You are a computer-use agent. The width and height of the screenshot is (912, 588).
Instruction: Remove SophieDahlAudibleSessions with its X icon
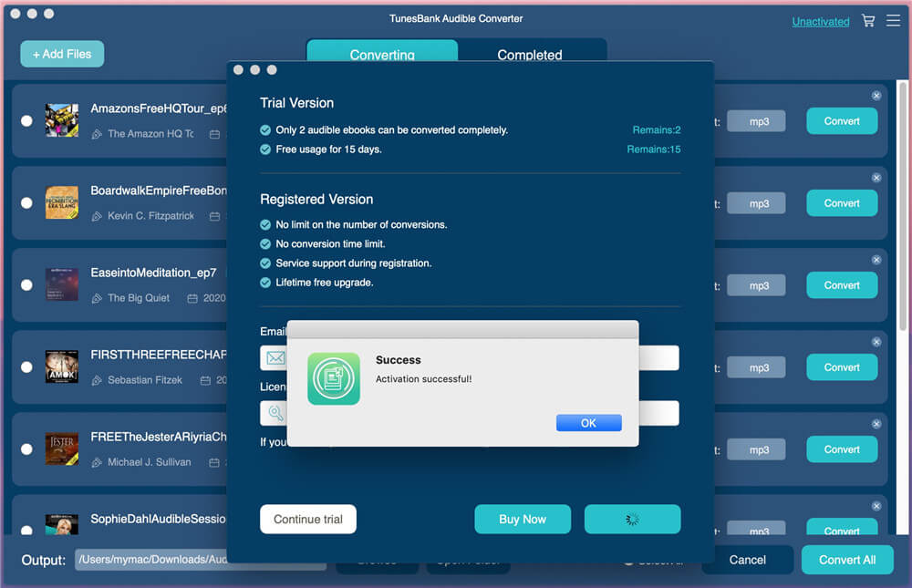pyautogui.click(x=876, y=506)
